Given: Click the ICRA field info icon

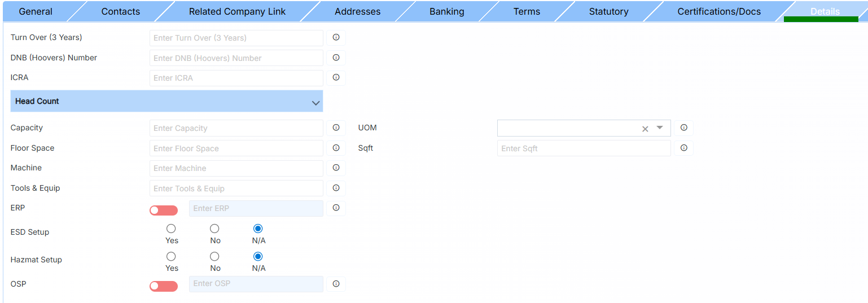Looking at the screenshot, I should (x=336, y=78).
